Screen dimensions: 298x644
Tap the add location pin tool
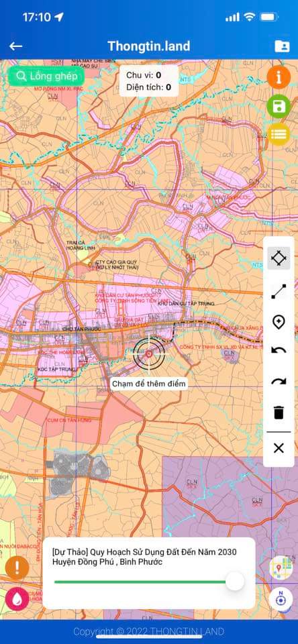279,321
